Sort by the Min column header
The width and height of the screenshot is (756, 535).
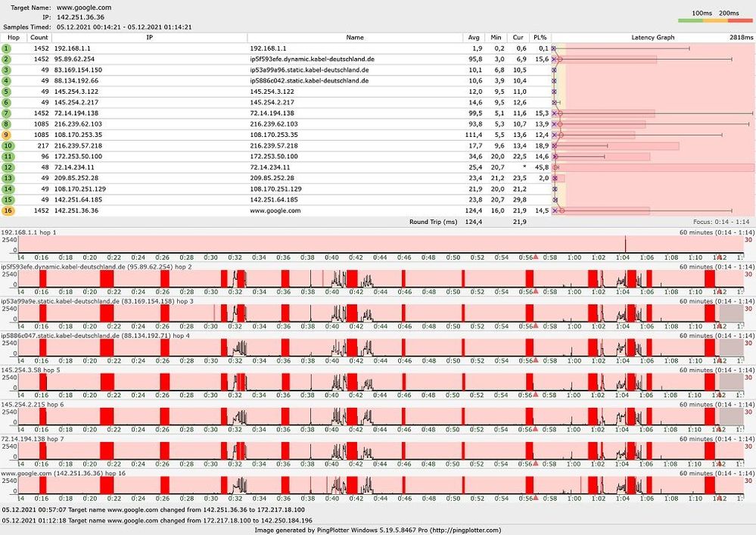click(496, 38)
